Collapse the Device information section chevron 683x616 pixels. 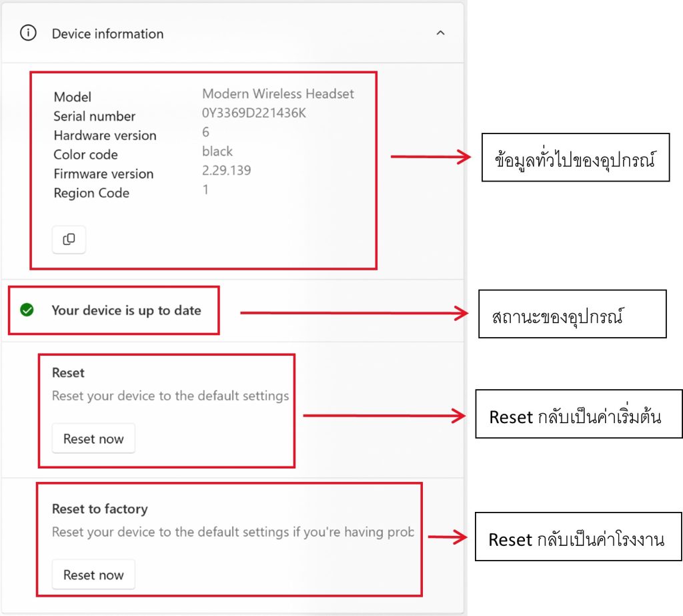[440, 33]
